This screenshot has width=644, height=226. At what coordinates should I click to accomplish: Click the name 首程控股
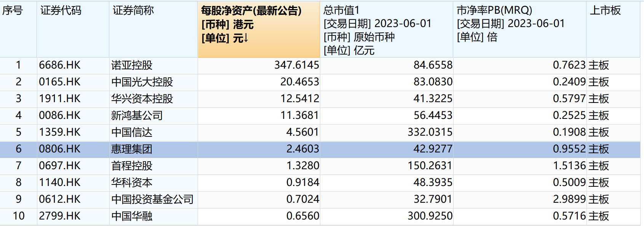pos(132,166)
